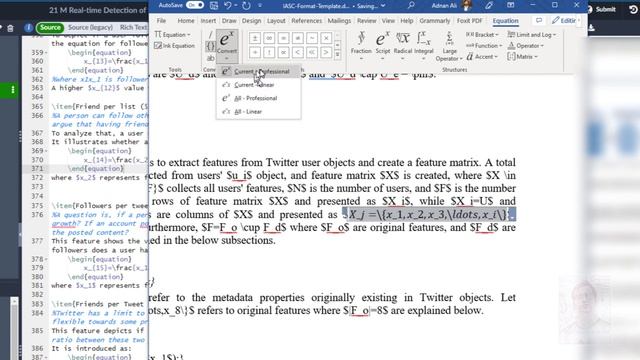Open the Grammarly tab
This screenshot has width=640, height=360.
435,20
